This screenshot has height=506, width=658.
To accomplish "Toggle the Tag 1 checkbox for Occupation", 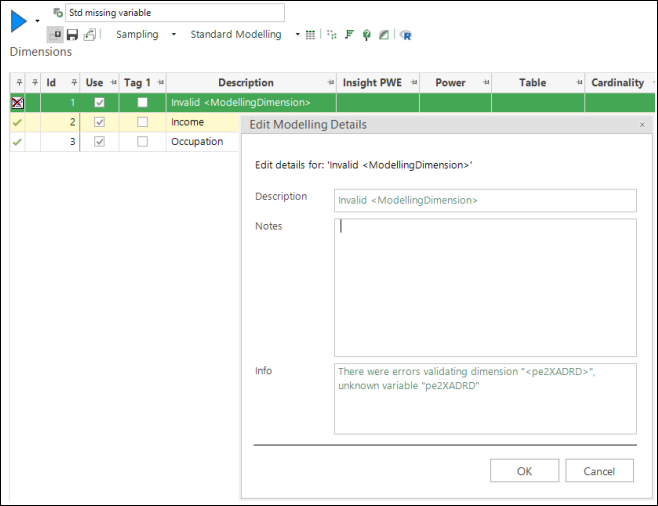I will coord(143,142).
